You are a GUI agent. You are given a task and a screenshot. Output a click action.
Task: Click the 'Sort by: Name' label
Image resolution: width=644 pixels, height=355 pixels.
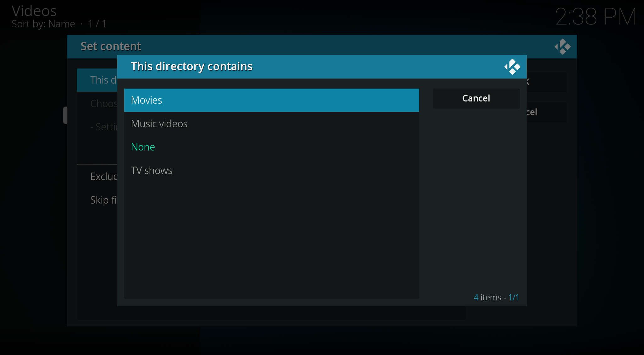pos(43,24)
